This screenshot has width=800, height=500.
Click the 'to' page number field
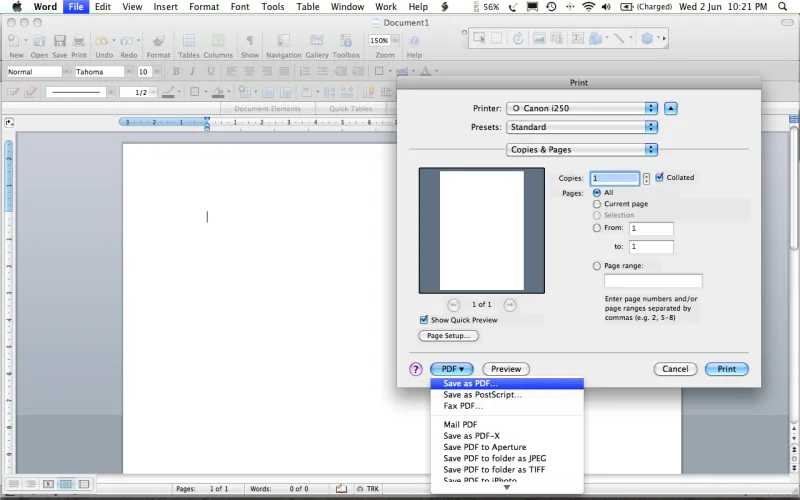pyautogui.click(x=651, y=246)
